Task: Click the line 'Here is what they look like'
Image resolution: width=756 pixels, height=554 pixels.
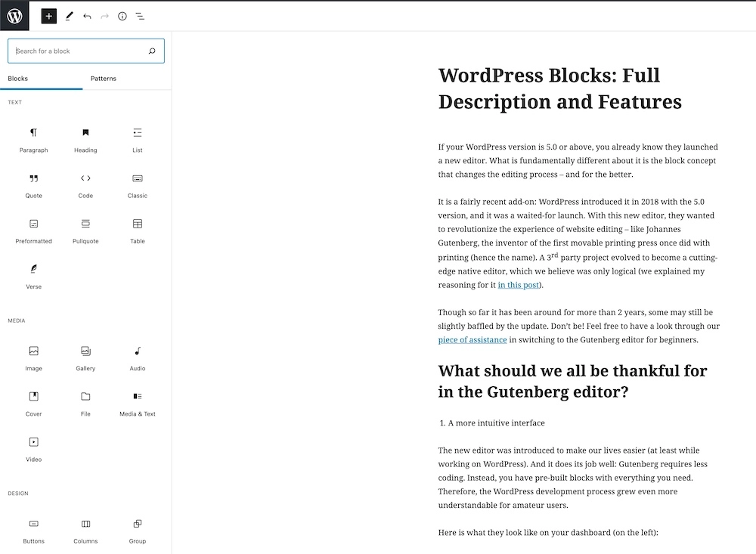Action: tap(548, 533)
